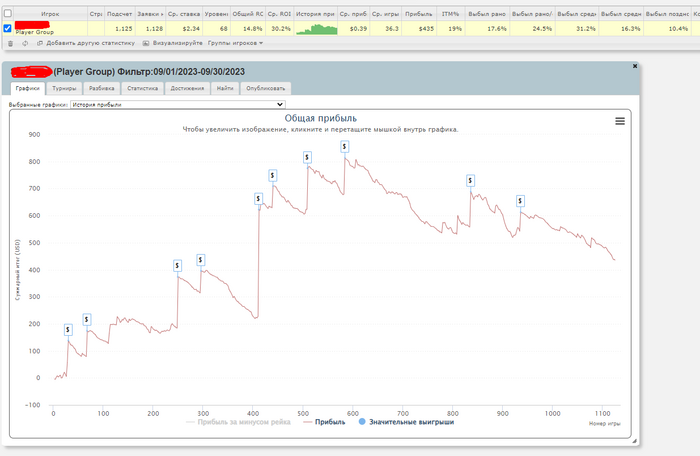The width and height of the screenshot is (700, 456).
Task: Click the green profit history sparkline
Action: [x=317, y=29]
